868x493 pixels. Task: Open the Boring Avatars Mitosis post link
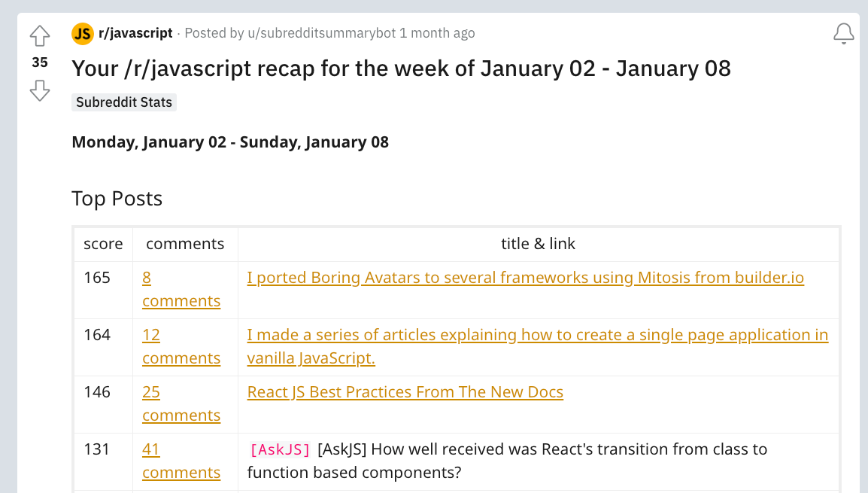click(x=525, y=278)
